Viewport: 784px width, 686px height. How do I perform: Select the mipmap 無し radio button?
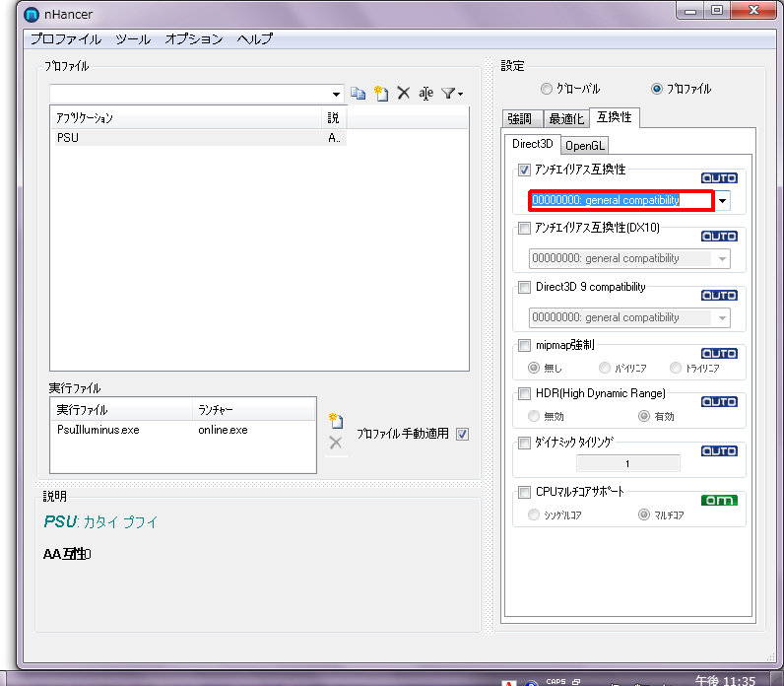[x=534, y=368]
